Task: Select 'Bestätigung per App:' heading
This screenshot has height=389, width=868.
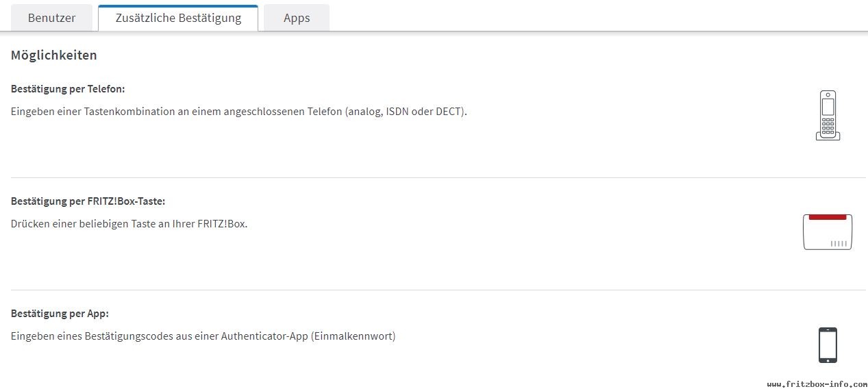Action: tap(60, 314)
